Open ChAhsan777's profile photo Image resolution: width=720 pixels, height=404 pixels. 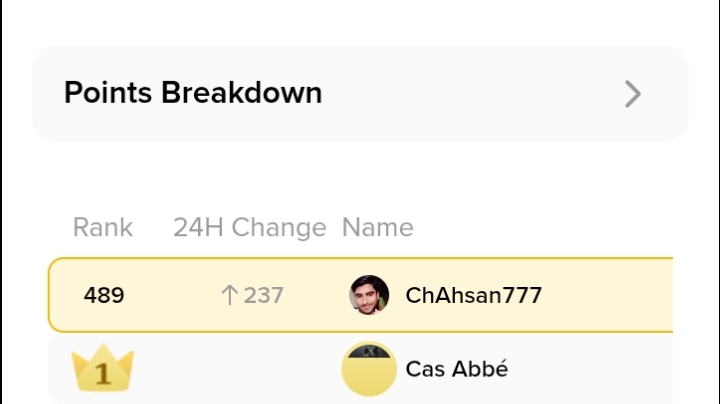pyautogui.click(x=369, y=295)
